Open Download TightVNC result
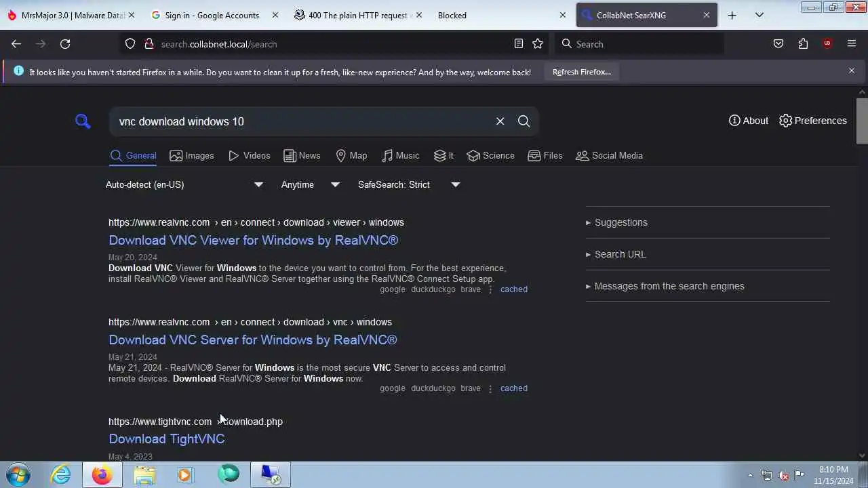This screenshot has width=868, height=488. coord(167,439)
